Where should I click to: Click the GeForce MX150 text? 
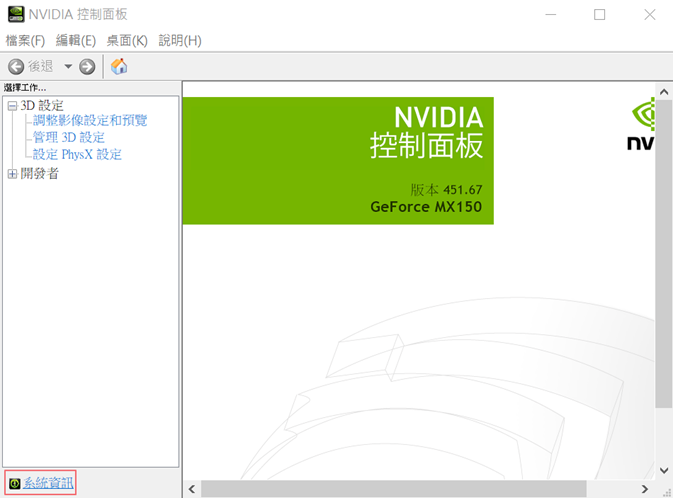pos(426,207)
